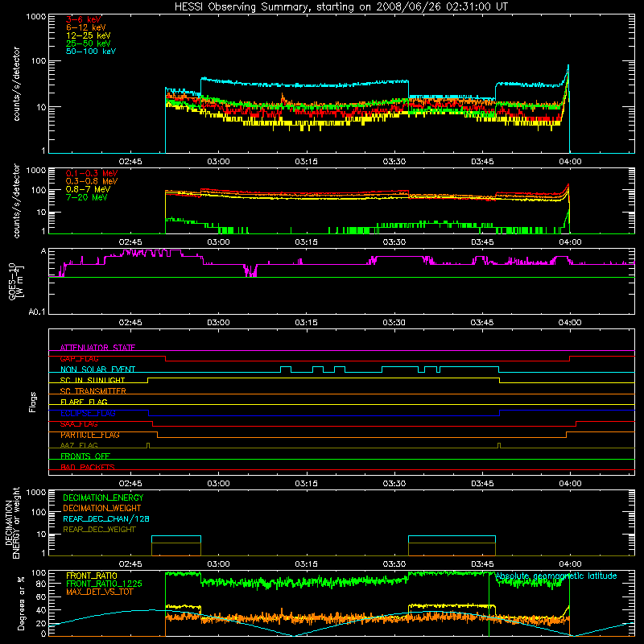This screenshot has height=644, width=644.
Task: Select the SC_IN_SUNLIGHT flag label
Action: click(93, 380)
